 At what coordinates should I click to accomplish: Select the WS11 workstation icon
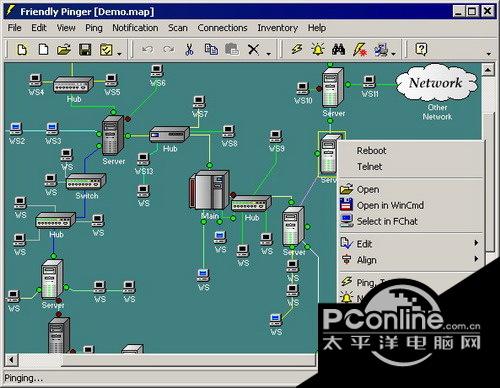click(x=369, y=82)
